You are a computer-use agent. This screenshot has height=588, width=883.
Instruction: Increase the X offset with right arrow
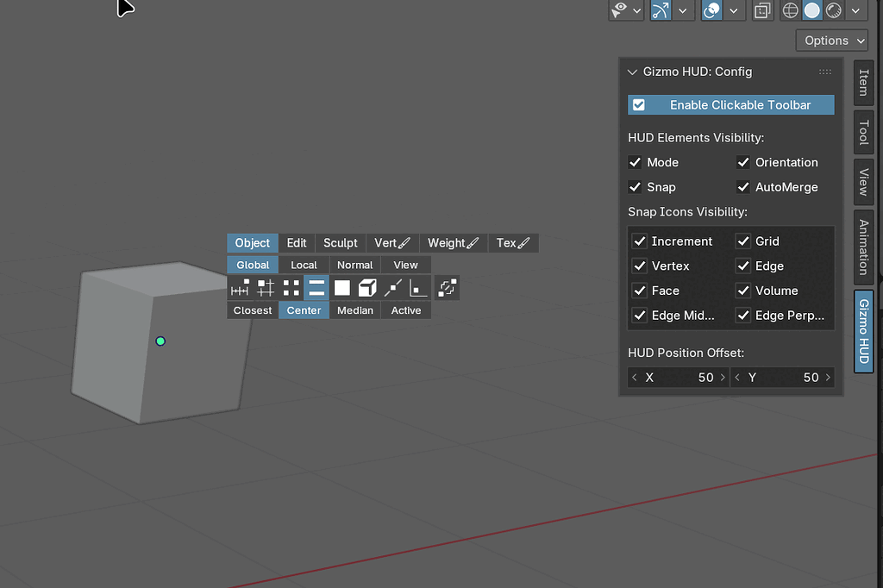[723, 378]
